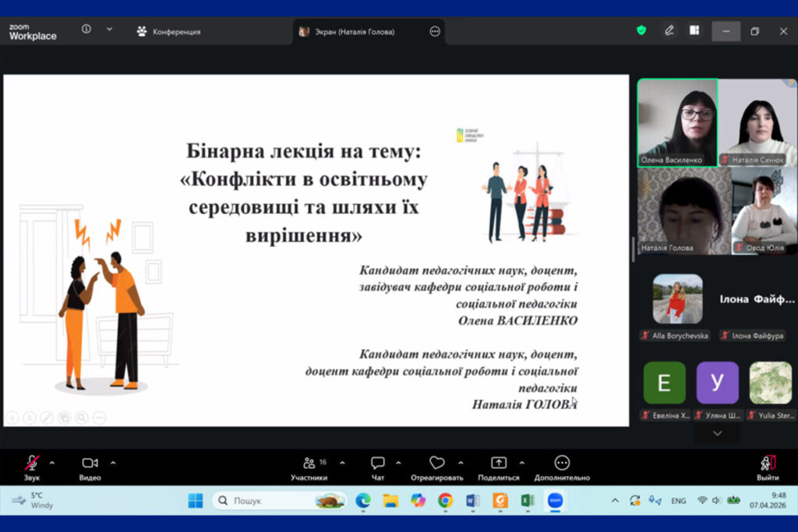The height and width of the screenshot is (532, 798).
Task: Open meeting info button
Action: pos(87,30)
